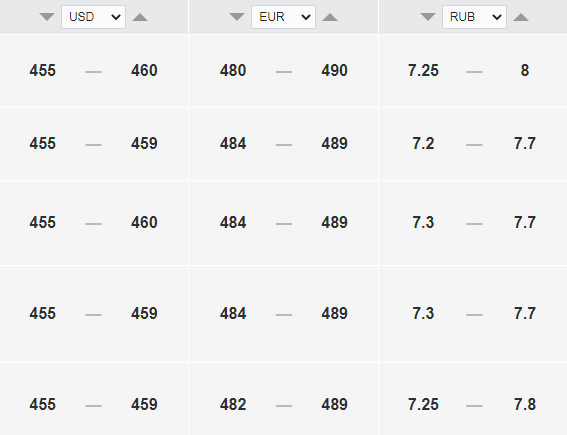This screenshot has width=567, height=435.
Task: Sort EUR column descending with down arrow
Action: pyautogui.click(x=237, y=17)
